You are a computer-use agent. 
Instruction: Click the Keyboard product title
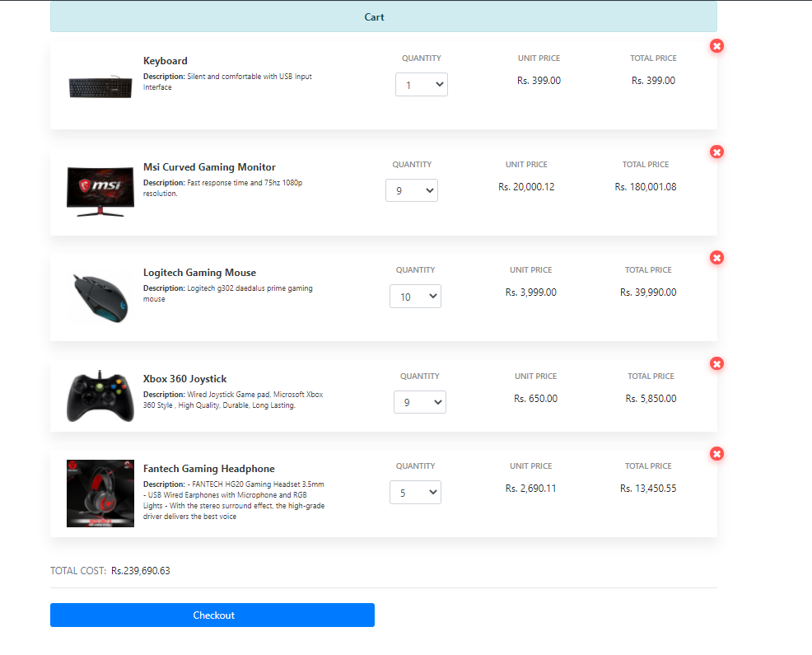coord(165,60)
